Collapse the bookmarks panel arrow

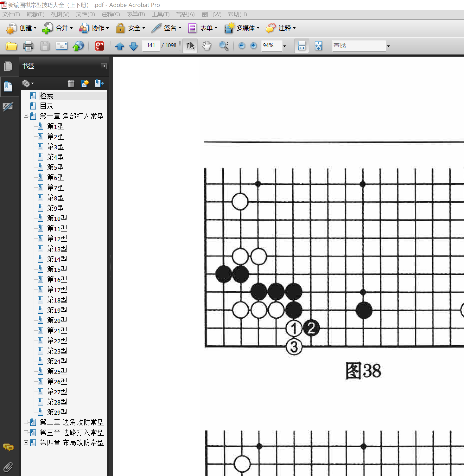[104, 66]
